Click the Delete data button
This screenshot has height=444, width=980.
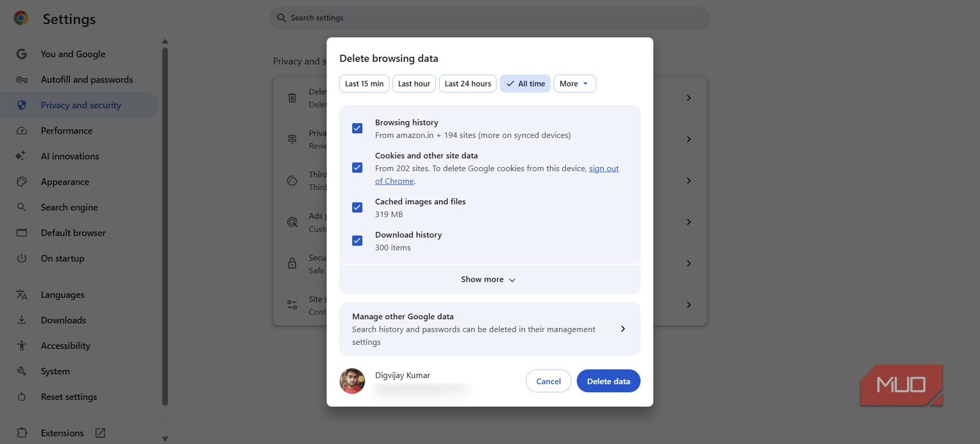608,382
